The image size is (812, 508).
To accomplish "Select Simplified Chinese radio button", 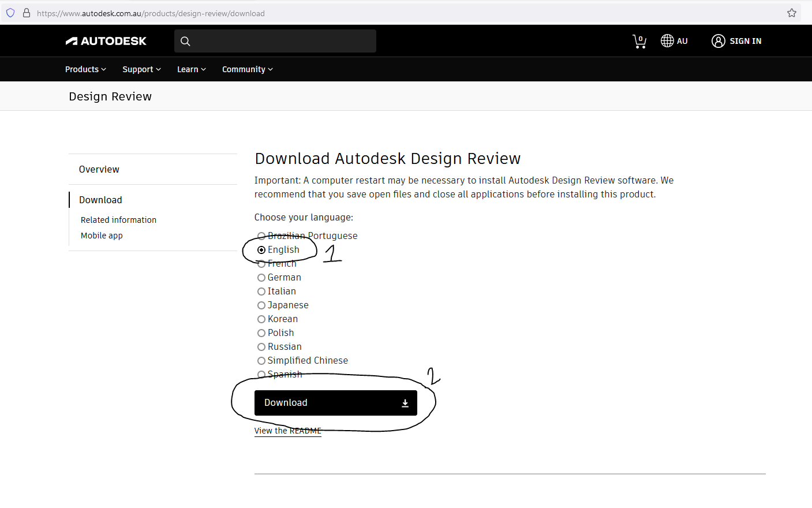I will click(x=261, y=361).
